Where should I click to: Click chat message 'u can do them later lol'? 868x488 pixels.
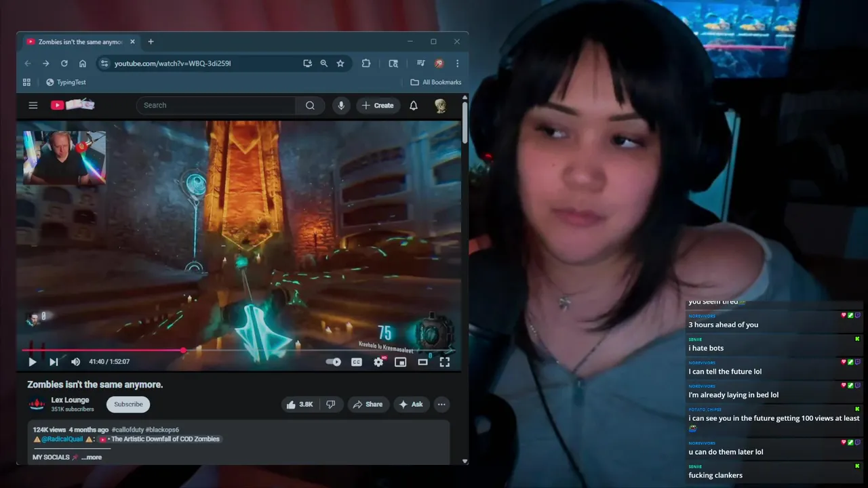(726, 452)
